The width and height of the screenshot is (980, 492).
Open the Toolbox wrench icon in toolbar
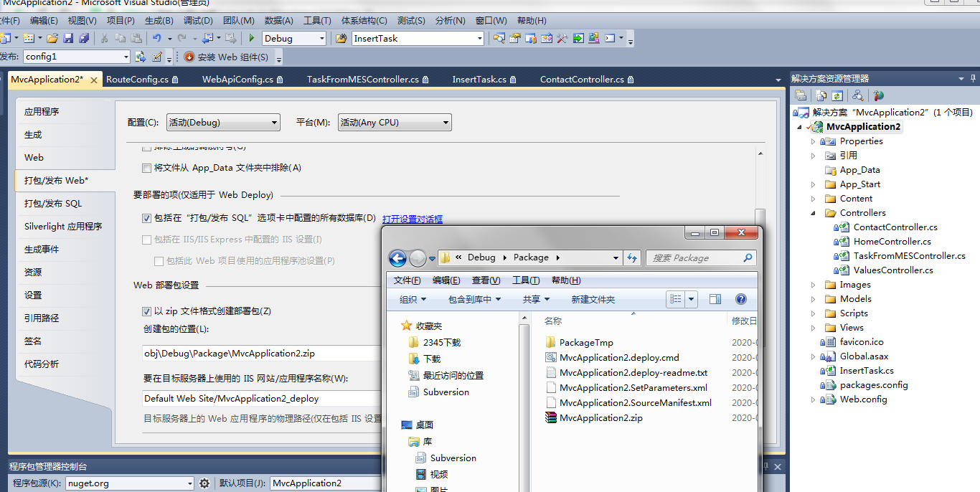click(x=562, y=38)
